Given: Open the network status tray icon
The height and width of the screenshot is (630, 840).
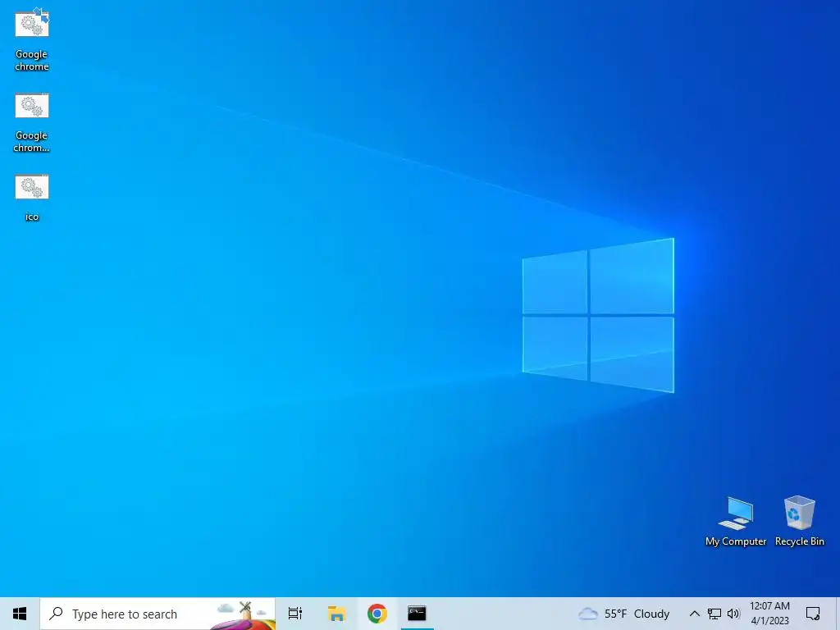Looking at the screenshot, I should tap(714, 614).
